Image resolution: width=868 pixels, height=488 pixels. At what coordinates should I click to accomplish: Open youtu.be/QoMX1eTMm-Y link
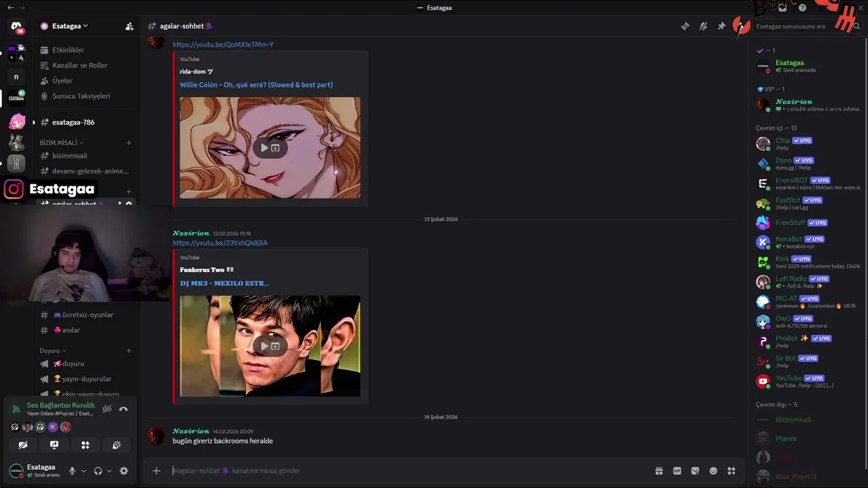[223, 45]
